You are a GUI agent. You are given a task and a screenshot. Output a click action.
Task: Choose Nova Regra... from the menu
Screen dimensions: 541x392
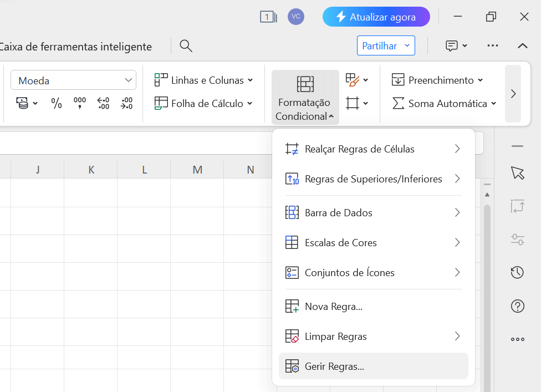(333, 307)
